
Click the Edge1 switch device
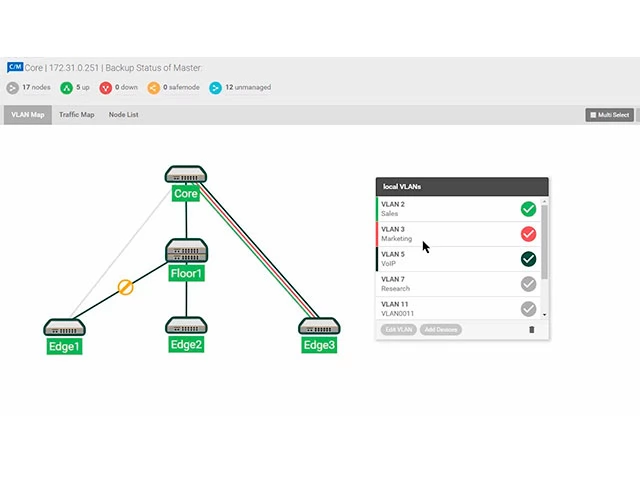pos(65,328)
